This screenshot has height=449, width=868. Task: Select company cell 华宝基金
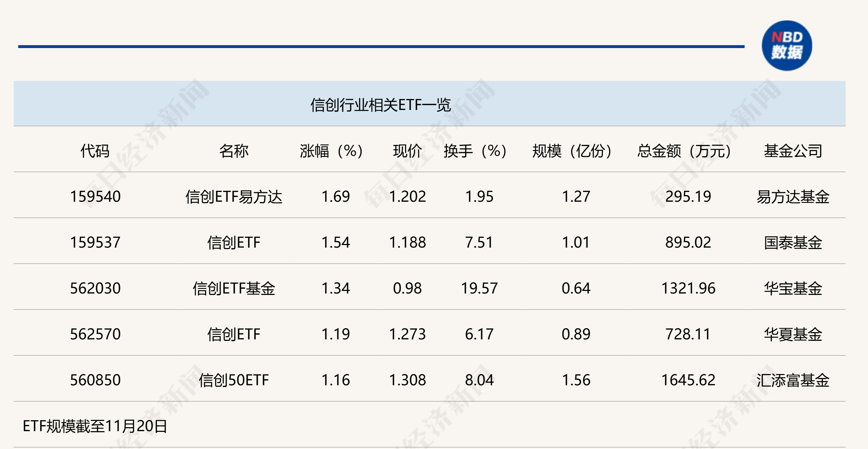coord(793,288)
